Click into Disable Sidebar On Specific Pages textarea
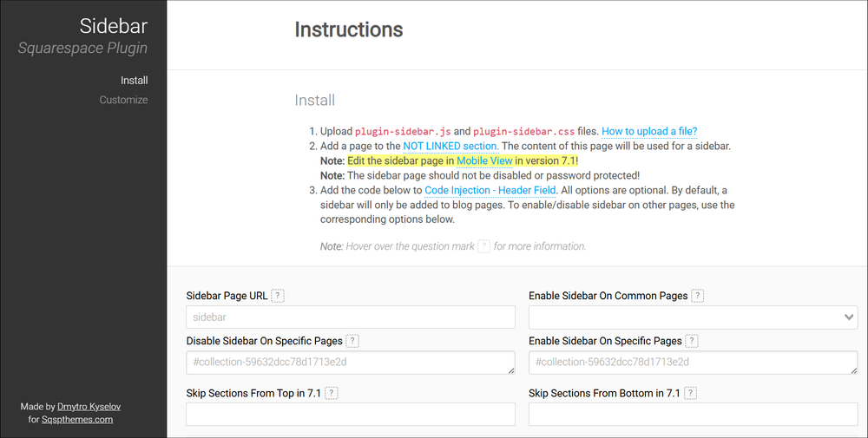Image resolution: width=868 pixels, height=438 pixels. 351,363
